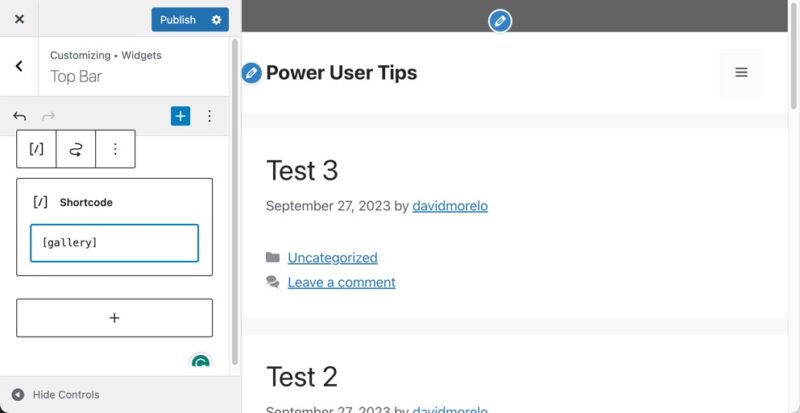This screenshot has width=800, height=413.
Task: Open davidmorelo author link under Test 3
Action: (x=450, y=206)
